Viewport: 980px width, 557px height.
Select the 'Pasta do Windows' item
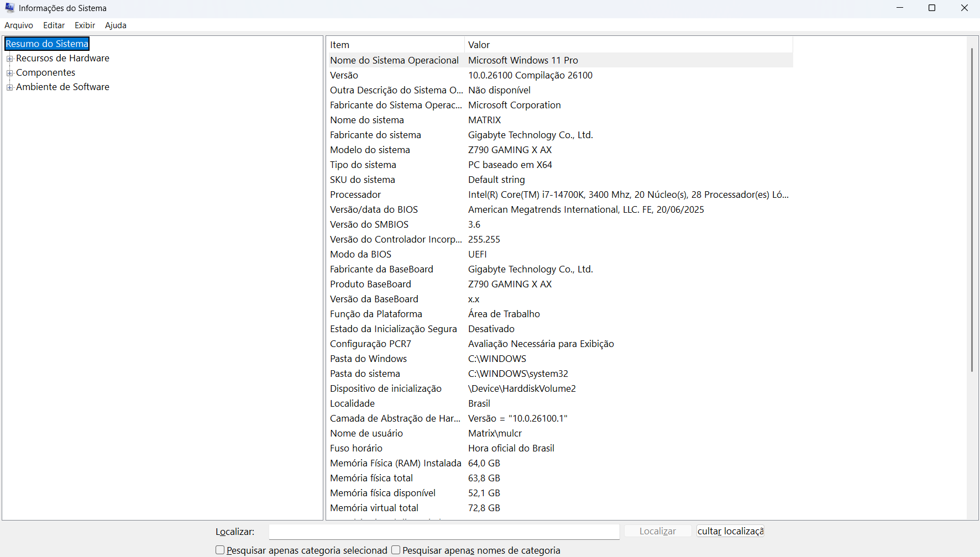click(x=368, y=359)
